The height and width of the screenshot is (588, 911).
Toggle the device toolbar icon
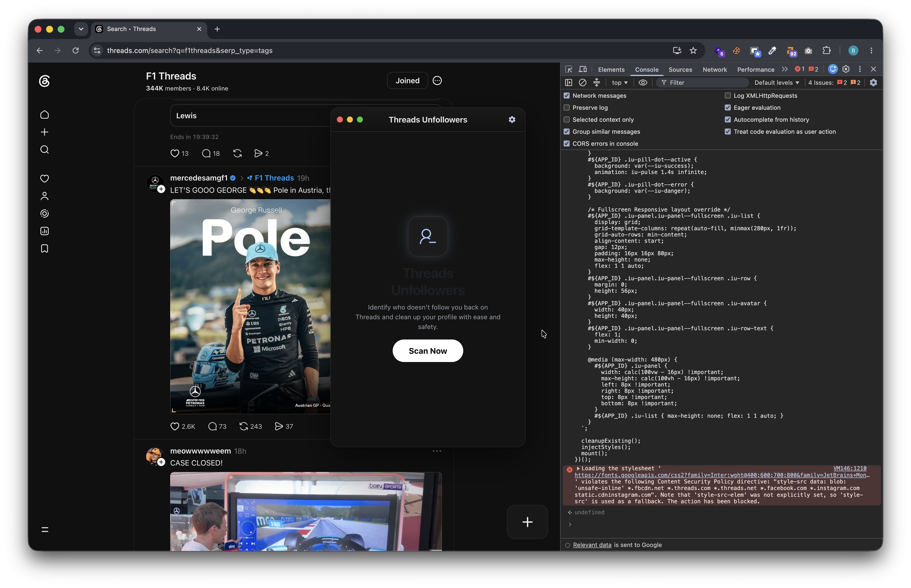point(583,69)
